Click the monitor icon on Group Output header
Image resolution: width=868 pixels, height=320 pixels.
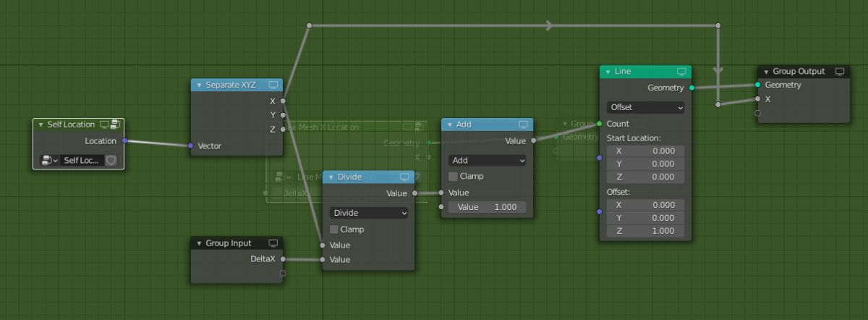point(840,72)
